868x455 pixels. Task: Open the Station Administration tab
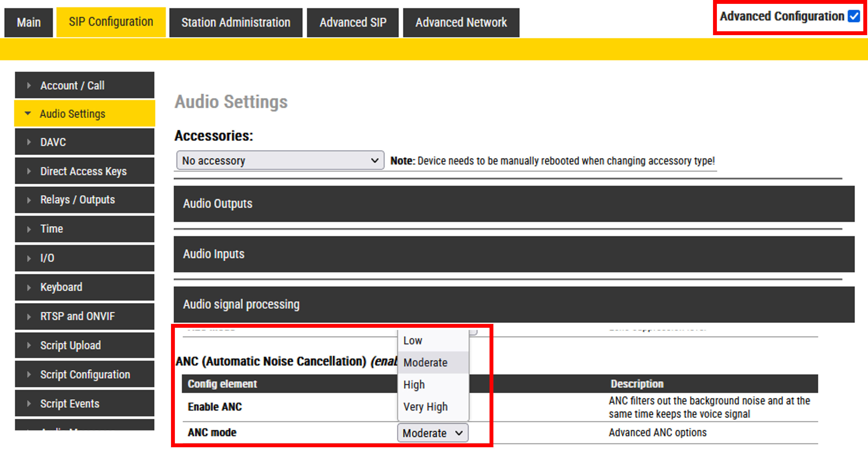pyautogui.click(x=236, y=23)
